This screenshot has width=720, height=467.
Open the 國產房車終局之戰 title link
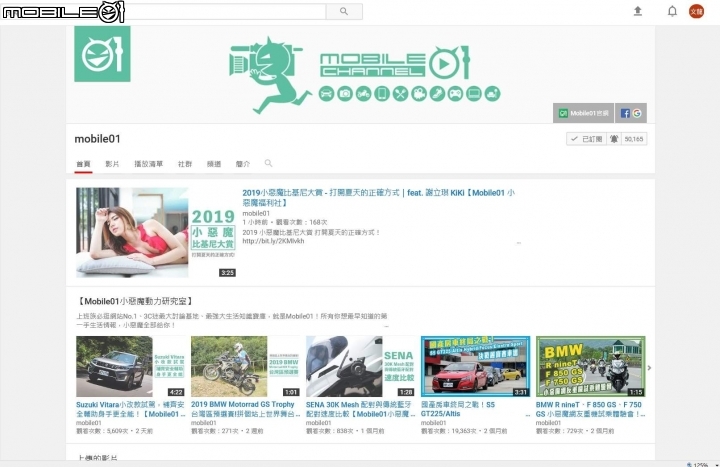[458, 409]
